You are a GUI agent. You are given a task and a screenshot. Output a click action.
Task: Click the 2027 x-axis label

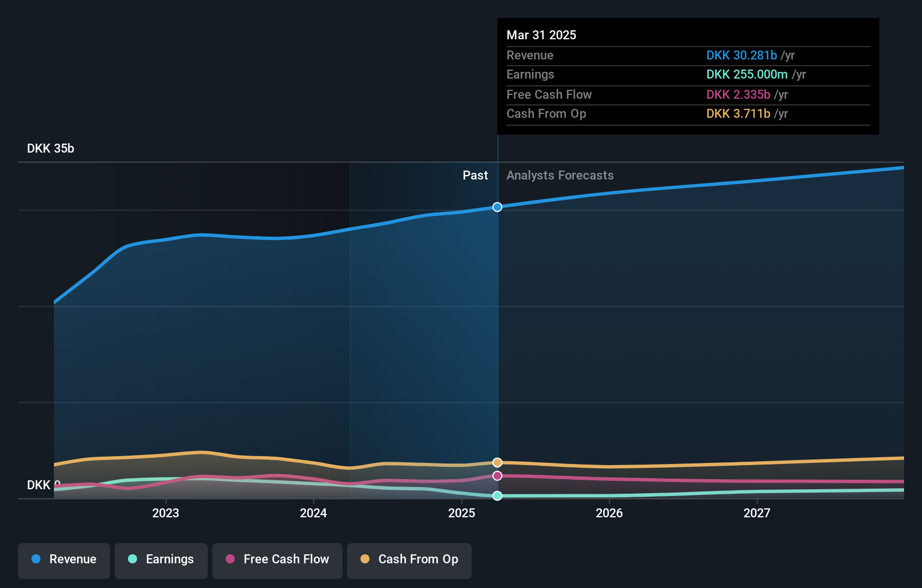pos(757,513)
